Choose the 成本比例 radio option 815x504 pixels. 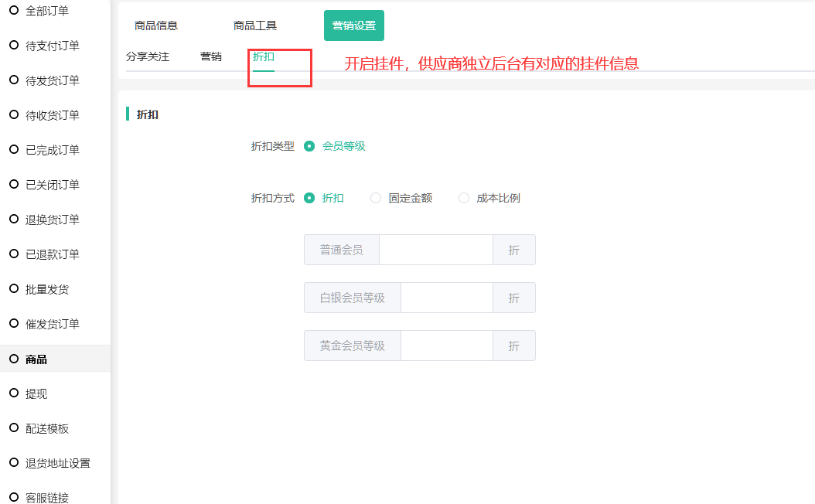[x=464, y=198]
